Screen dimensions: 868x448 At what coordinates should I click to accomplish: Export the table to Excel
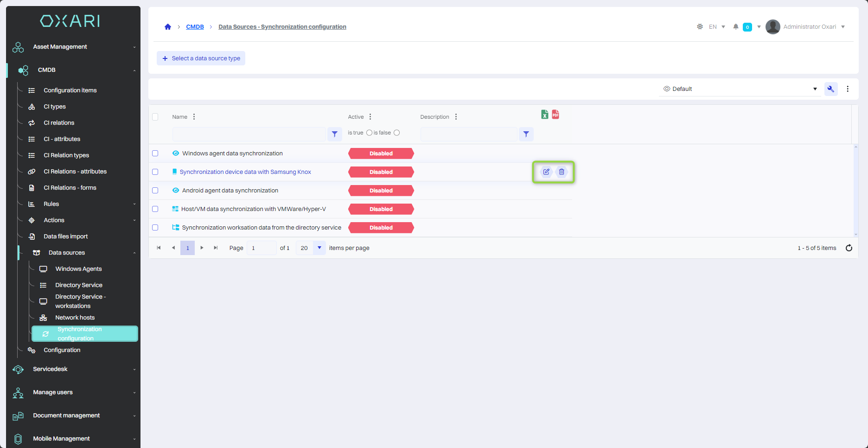coord(545,115)
